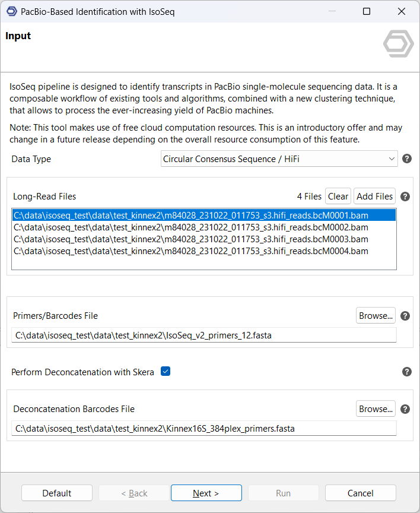
Task: Clear the long-read files list
Action: (338, 197)
